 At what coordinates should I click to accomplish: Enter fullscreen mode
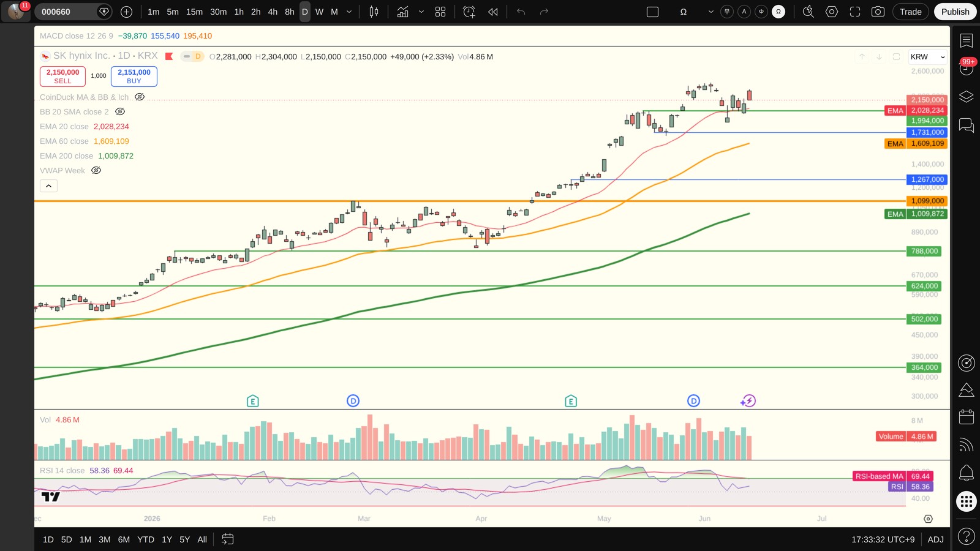point(855,12)
